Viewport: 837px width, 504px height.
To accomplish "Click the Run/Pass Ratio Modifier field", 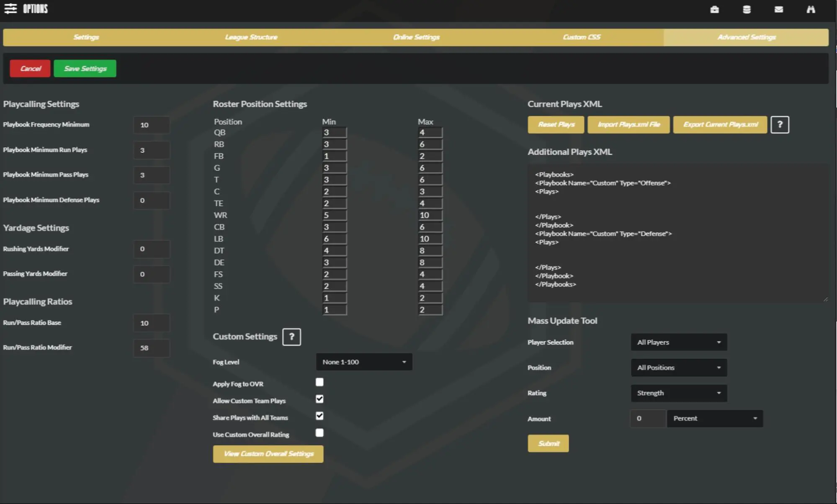I will [152, 348].
